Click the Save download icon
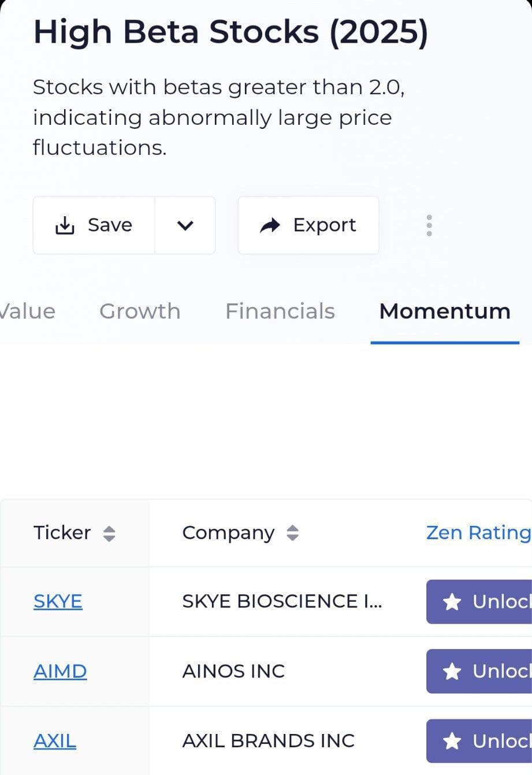Screen dimensions: 532x775 click(65, 225)
